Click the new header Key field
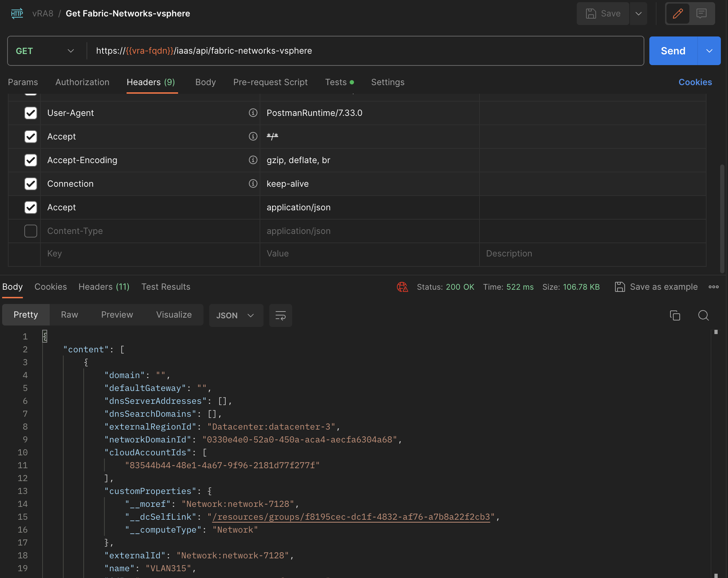Viewport: 728px width, 578px height. (x=150, y=254)
